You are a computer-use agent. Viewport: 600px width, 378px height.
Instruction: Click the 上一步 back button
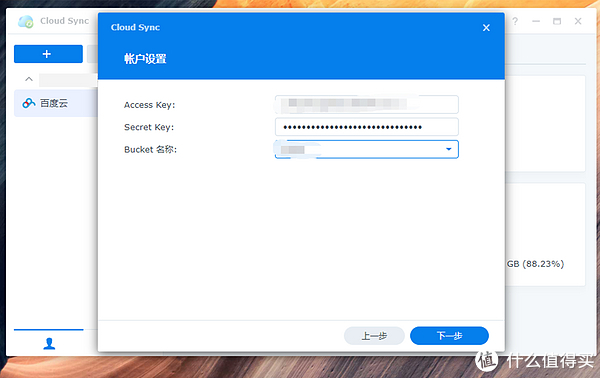[x=374, y=336]
